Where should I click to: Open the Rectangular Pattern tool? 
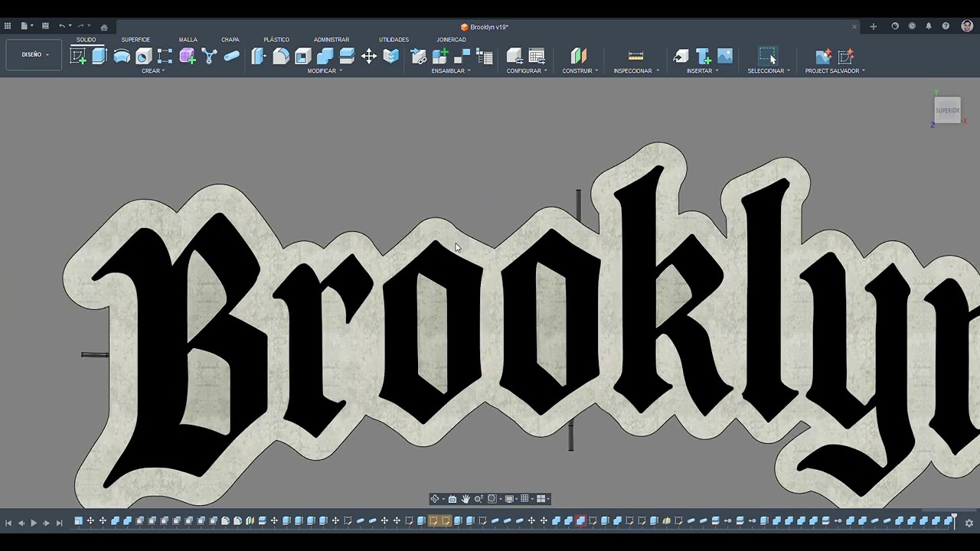pos(165,56)
